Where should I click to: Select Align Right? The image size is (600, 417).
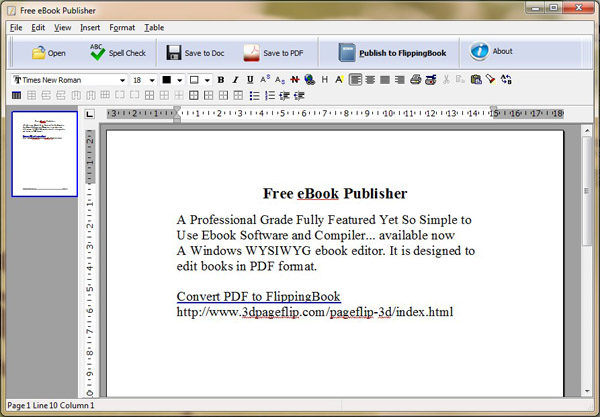click(x=399, y=80)
